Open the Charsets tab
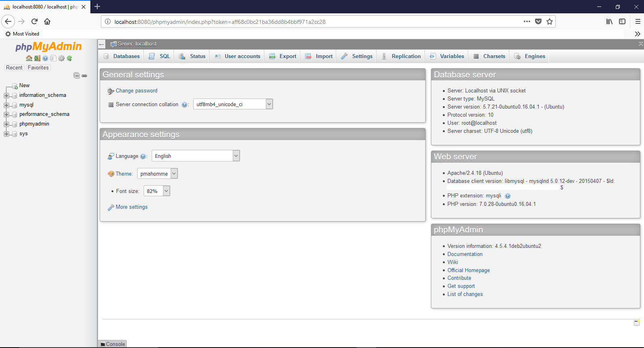The image size is (644, 348). pos(489,57)
